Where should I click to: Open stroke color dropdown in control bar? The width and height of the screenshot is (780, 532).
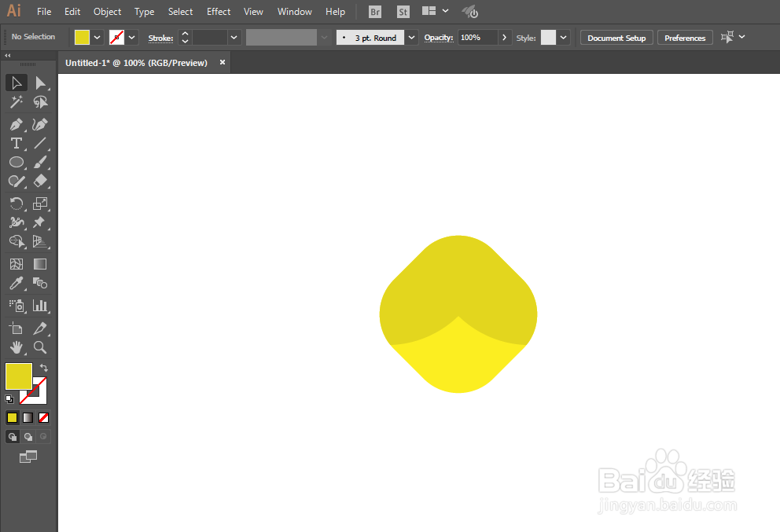click(132, 37)
